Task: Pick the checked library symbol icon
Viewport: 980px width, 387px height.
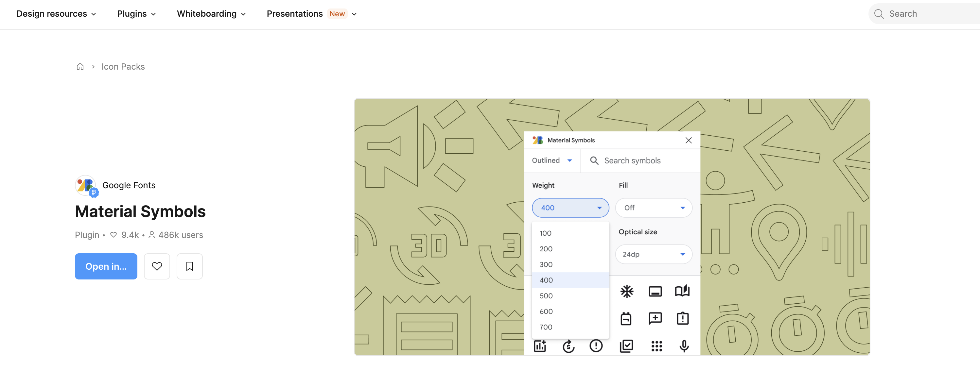Action: tap(626, 346)
